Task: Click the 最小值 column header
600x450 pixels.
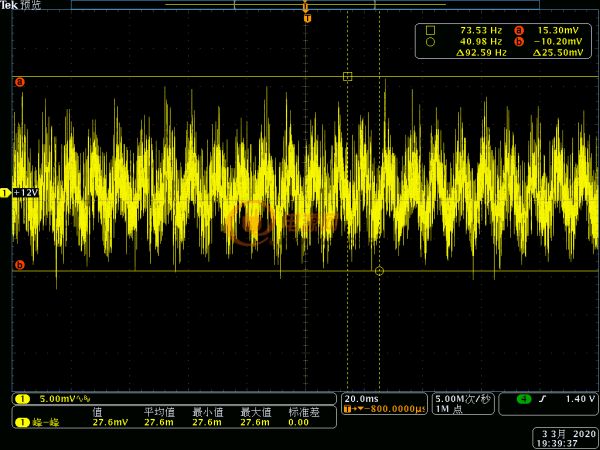Action: [207, 412]
